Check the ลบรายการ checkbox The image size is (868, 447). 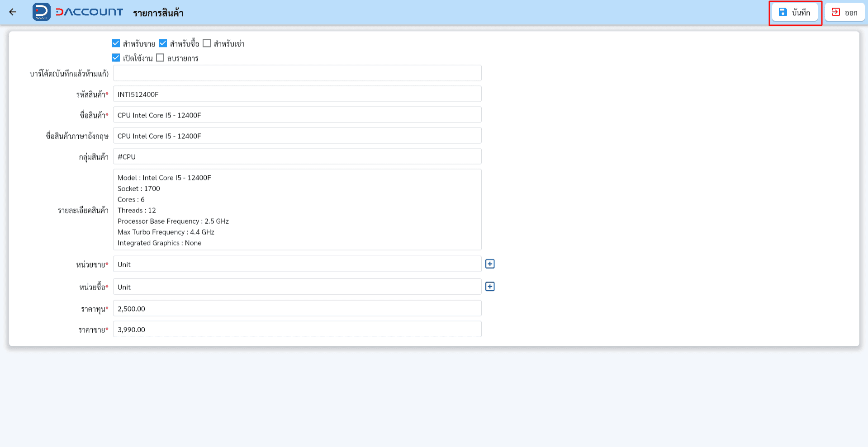tap(160, 58)
